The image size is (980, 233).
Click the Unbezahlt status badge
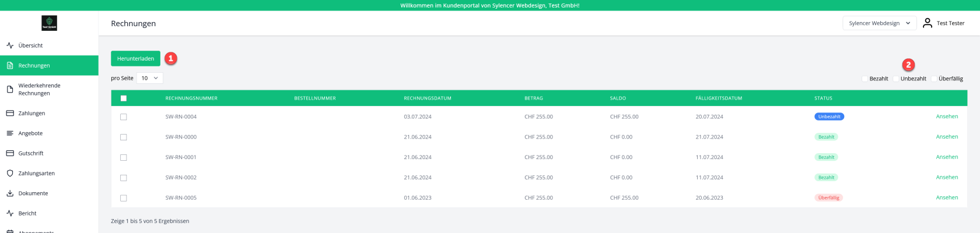[x=829, y=116]
